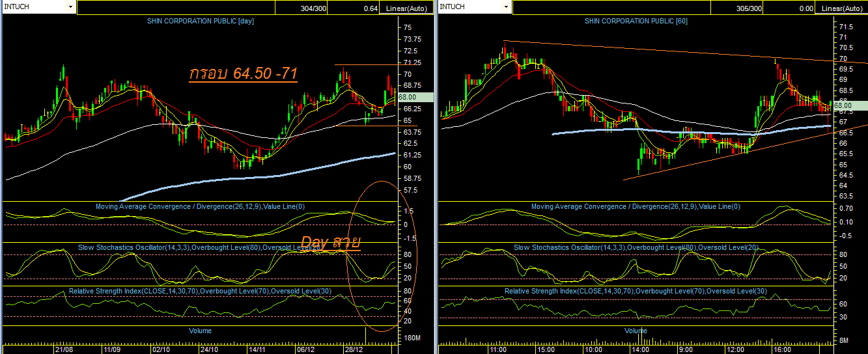
Task: Select the Slow Stochastics Oscillator label in the 60-minute chart
Action: click(636, 247)
